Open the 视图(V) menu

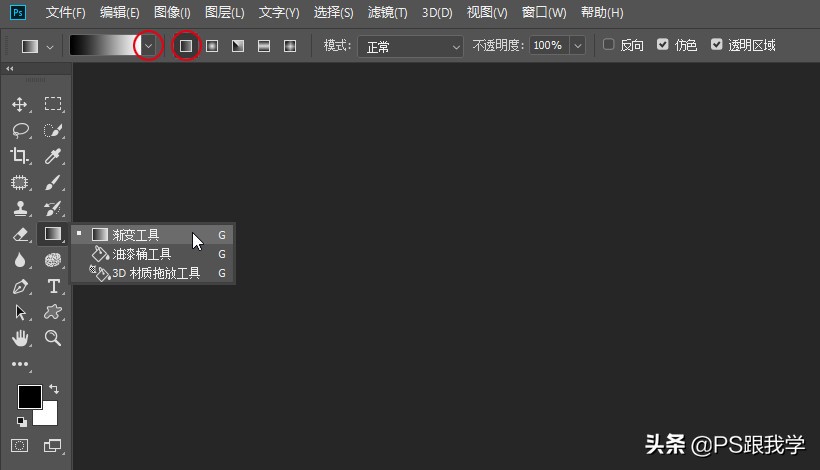487,13
